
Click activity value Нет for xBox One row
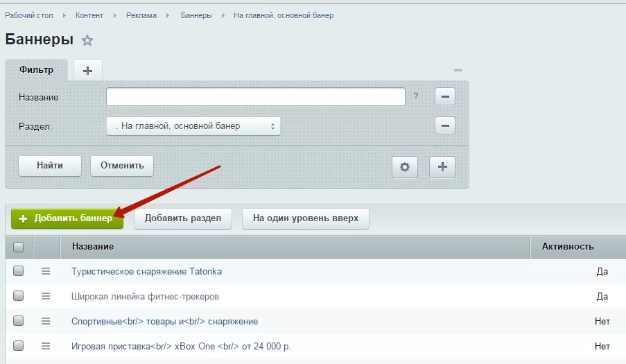[602, 347]
